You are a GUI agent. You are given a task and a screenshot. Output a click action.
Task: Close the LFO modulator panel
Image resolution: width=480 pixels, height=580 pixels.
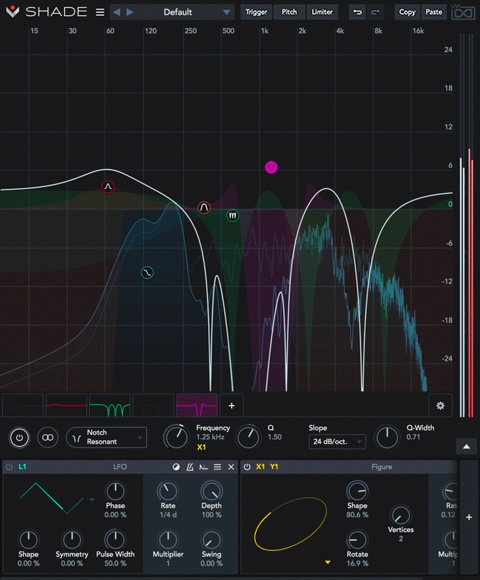click(231, 467)
